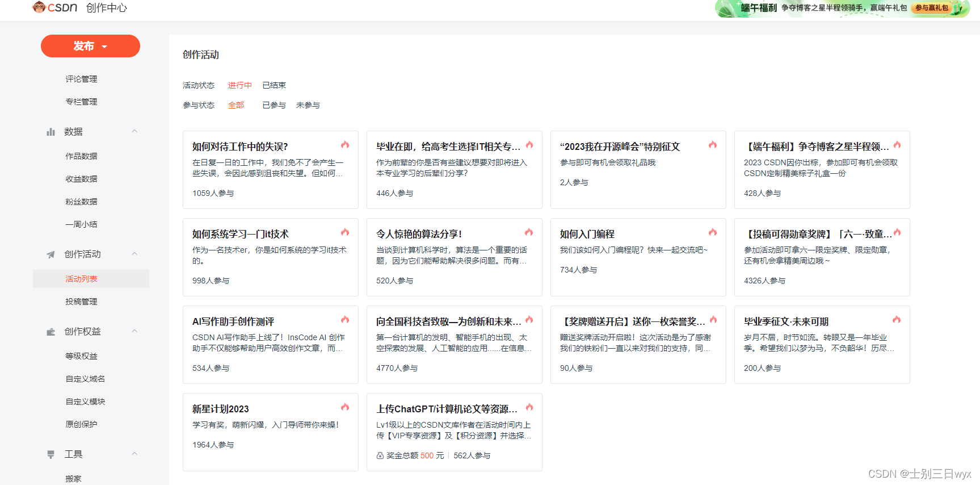Collapse the 创作权益 sidebar section
This screenshot has width=980, height=485.
[134, 331]
